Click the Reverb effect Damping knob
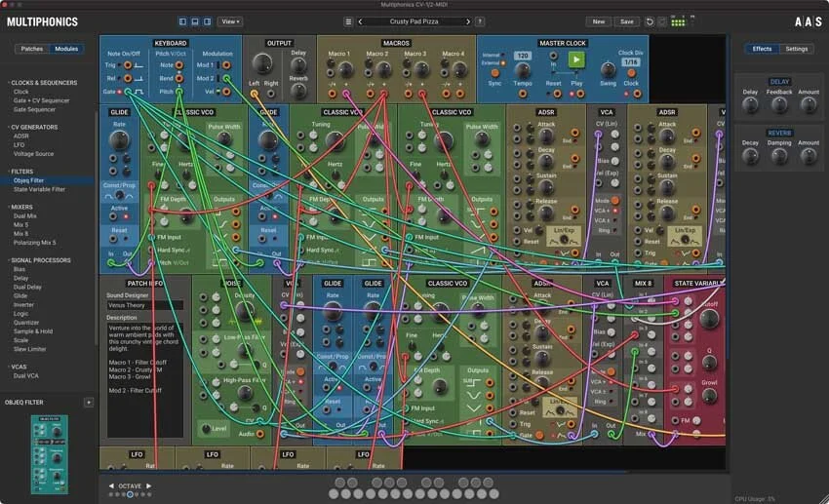This screenshot has width=829, height=504. coord(779,156)
